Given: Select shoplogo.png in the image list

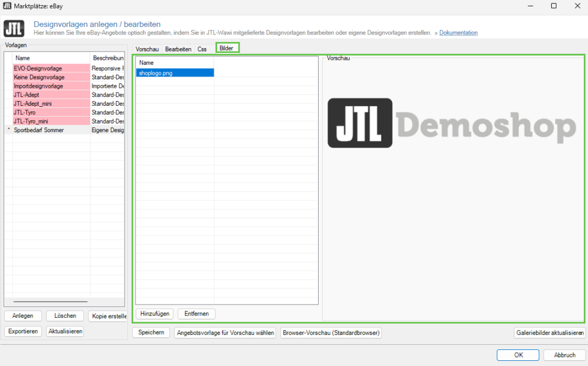Looking at the screenshot, I should [x=175, y=73].
